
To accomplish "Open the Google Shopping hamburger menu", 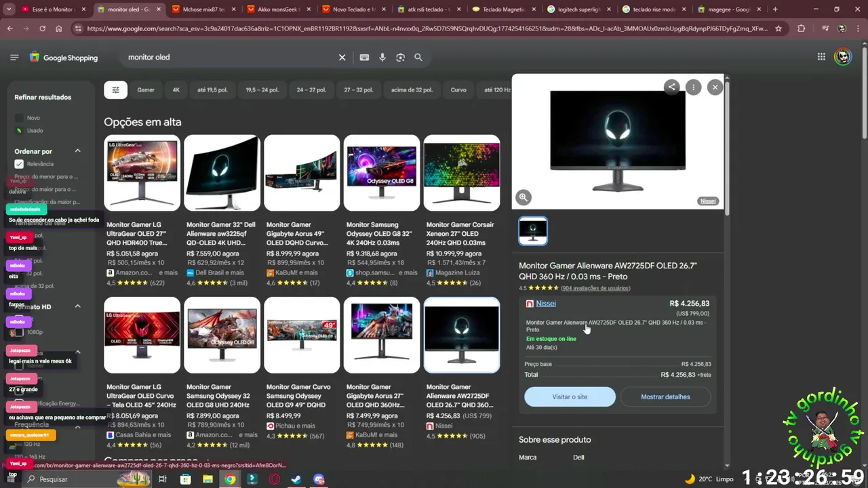I will pos(14,58).
